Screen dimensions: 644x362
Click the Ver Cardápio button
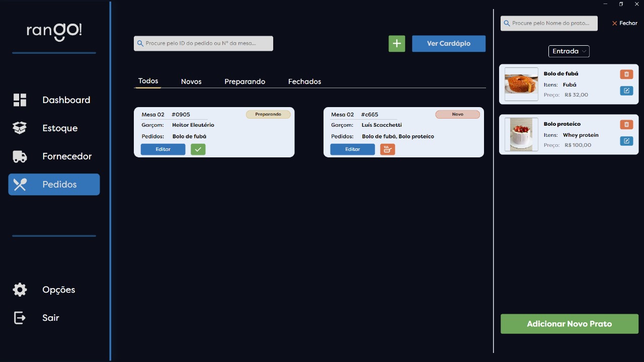448,44
